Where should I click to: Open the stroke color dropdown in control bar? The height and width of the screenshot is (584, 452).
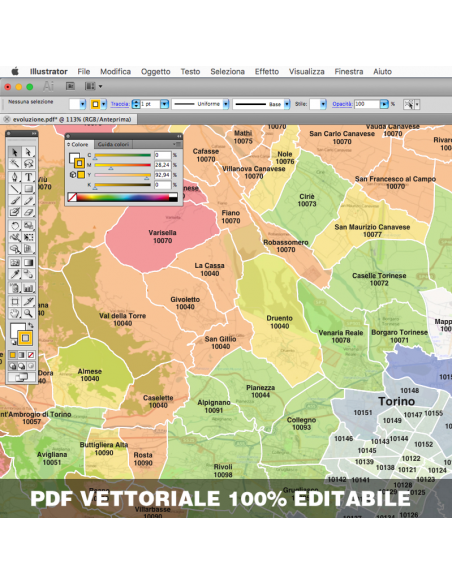(104, 104)
